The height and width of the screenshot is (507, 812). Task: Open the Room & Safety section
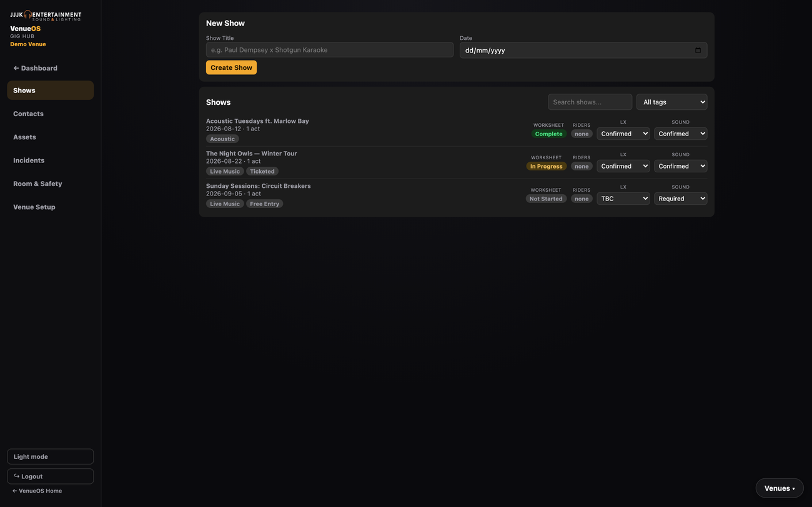[51, 184]
